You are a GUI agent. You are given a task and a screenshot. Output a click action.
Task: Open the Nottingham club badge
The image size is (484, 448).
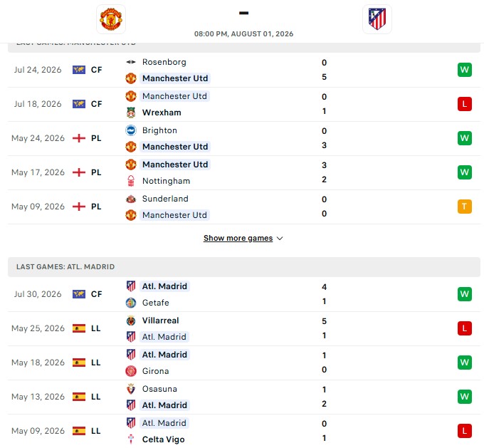[131, 181]
